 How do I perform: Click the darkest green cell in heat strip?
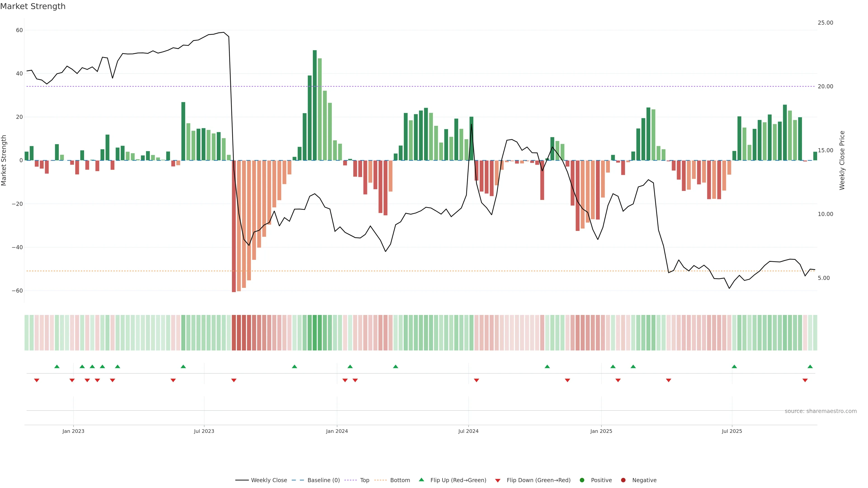(315, 333)
